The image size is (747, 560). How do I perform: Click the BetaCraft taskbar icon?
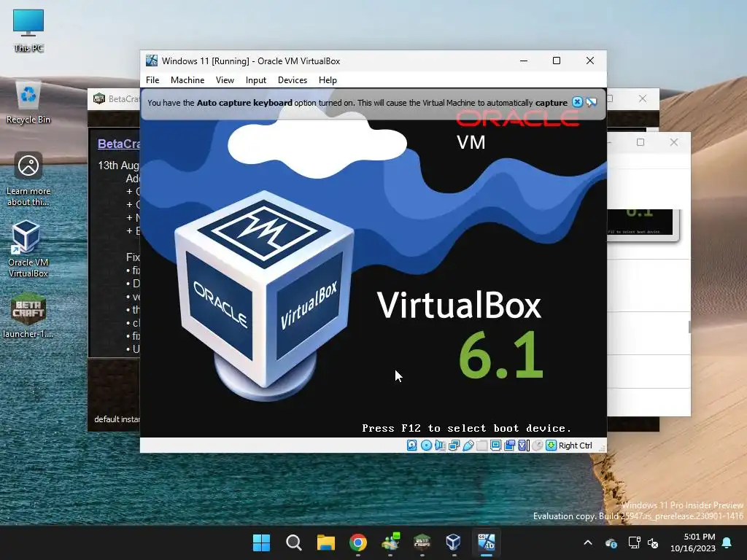[x=422, y=542]
